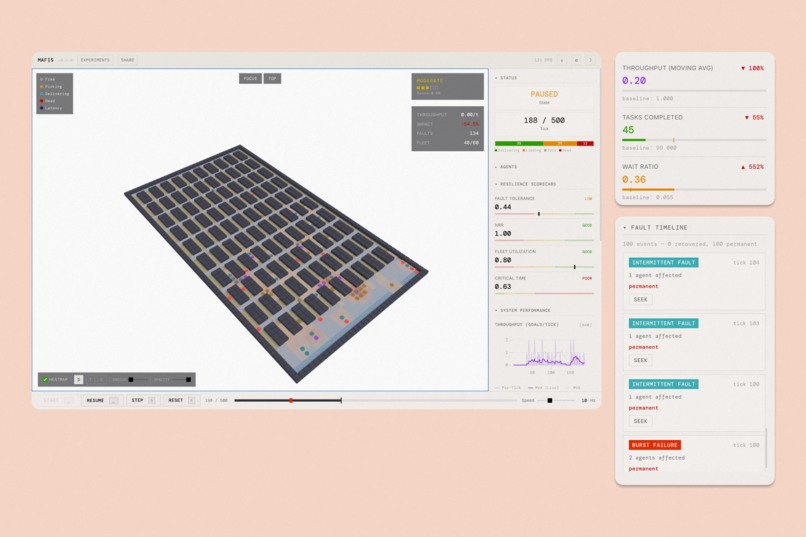Click the agent state distribution bar

544,143
